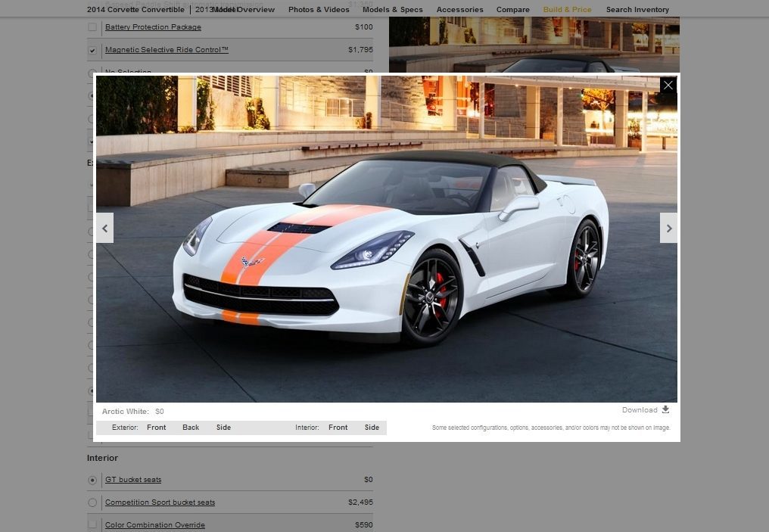View Interior Side image

point(372,428)
